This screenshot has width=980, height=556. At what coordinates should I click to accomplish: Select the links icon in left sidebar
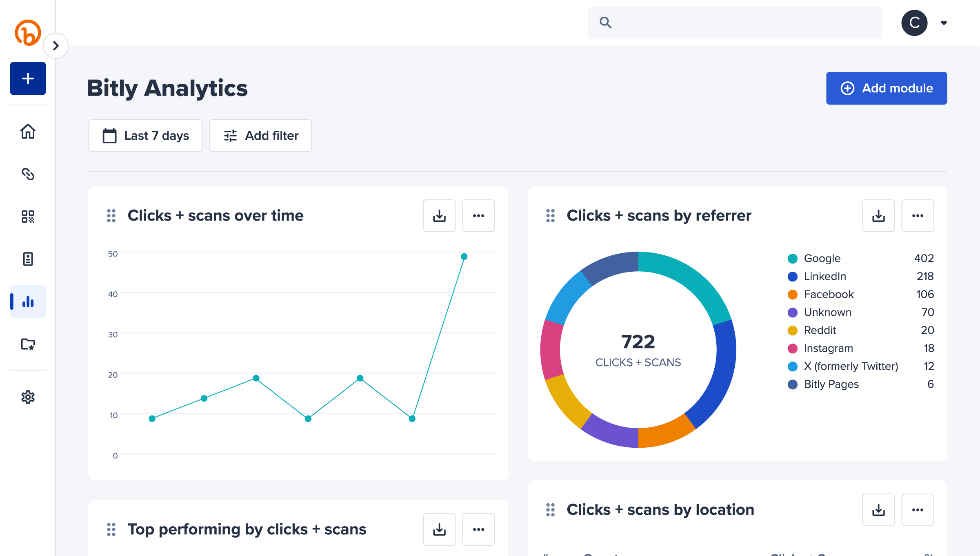[28, 174]
